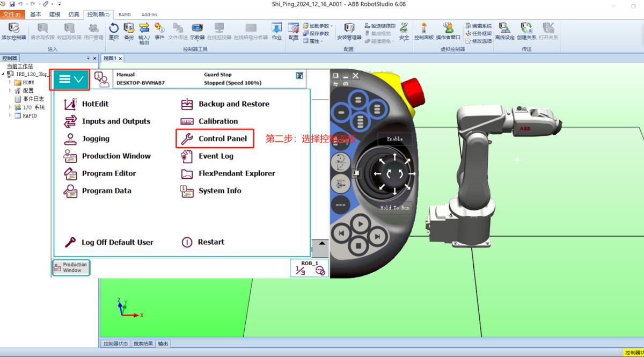This screenshot has height=357, width=644.
Task: Expand the RAPID tree node
Action: pos(10,115)
